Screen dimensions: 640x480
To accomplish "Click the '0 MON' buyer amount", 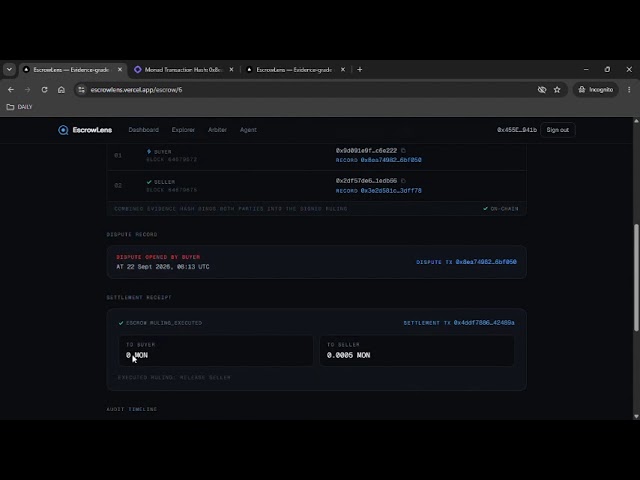I will coord(137,356).
